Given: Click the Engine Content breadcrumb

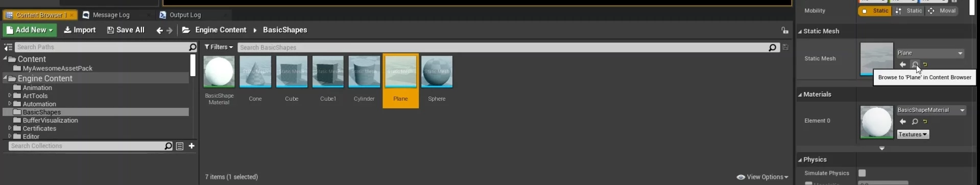Looking at the screenshot, I should [221, 30].
